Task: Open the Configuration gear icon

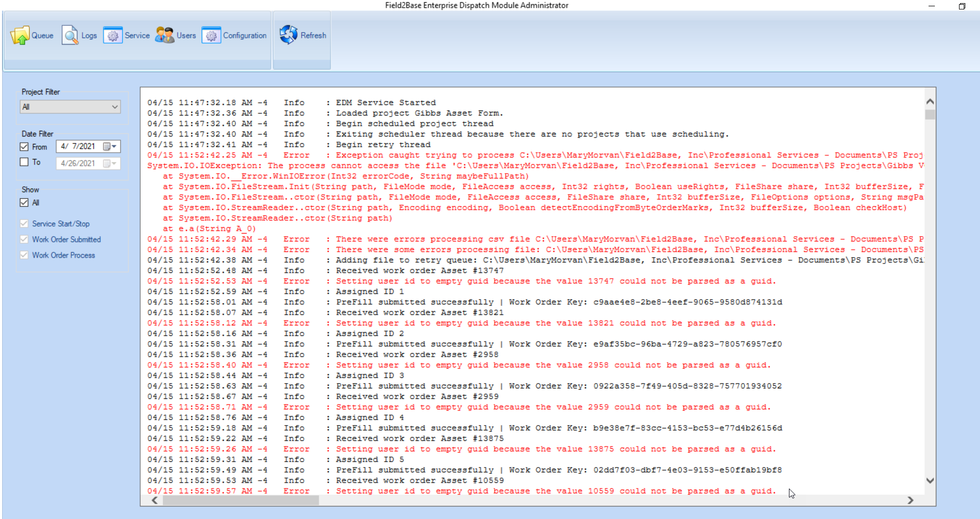Action: (x=211, y=36)
